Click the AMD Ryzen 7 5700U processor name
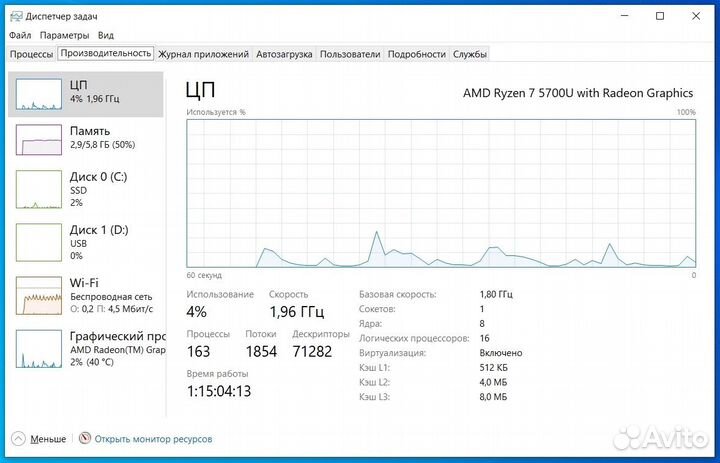The height and width of the screenshot is (463, 720). coord(578,93)
